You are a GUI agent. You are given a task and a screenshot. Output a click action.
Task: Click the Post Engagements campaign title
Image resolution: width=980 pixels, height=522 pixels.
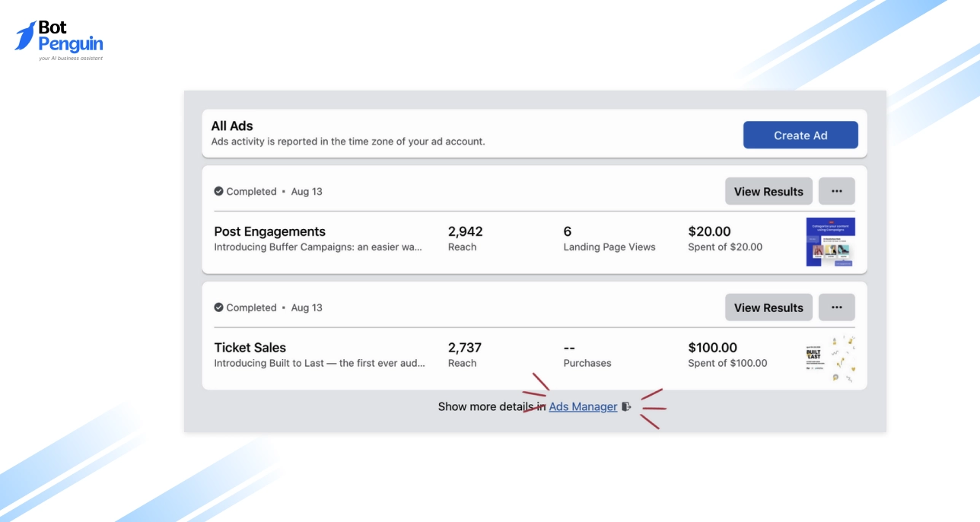(x=270, y=231)
